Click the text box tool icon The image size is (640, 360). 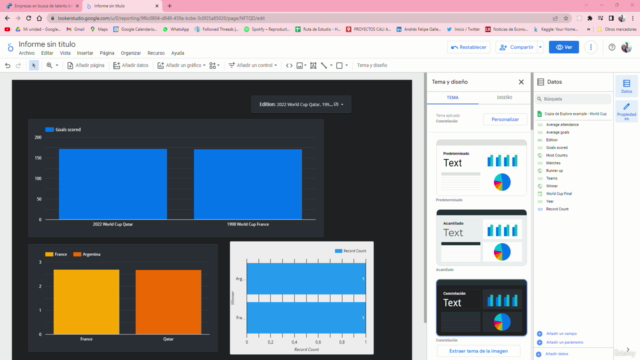[313, 65]
